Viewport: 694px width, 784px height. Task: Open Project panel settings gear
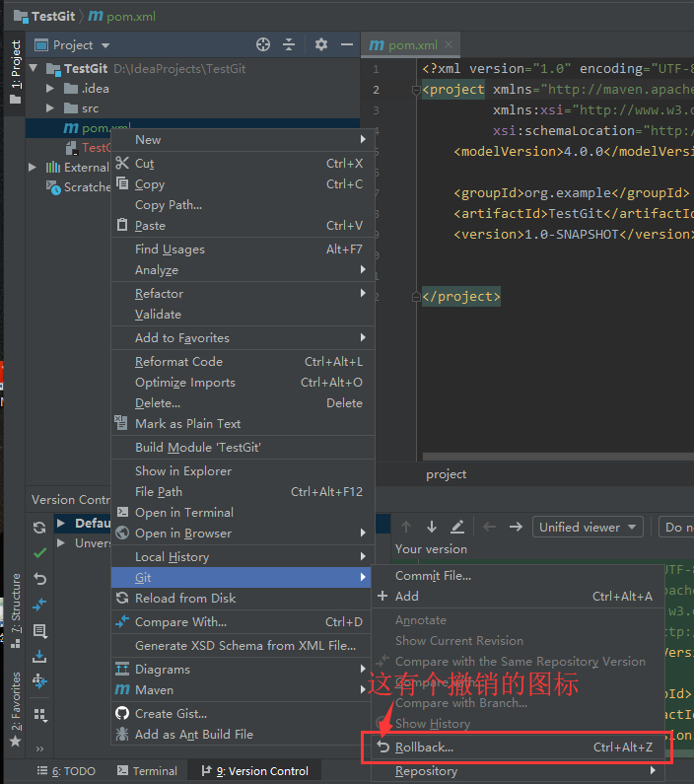[x=321, y=44]
